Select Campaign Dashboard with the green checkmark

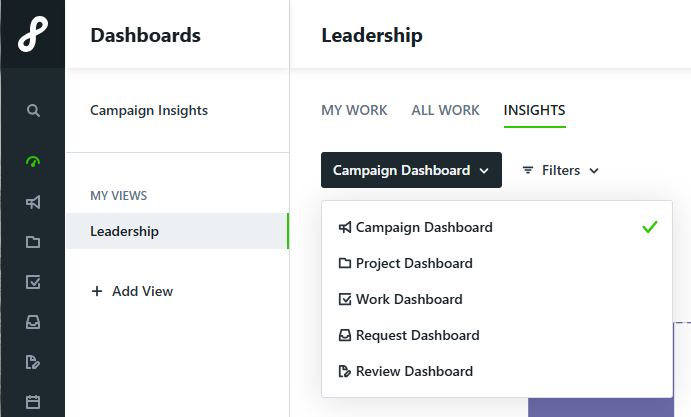point(497,227)
